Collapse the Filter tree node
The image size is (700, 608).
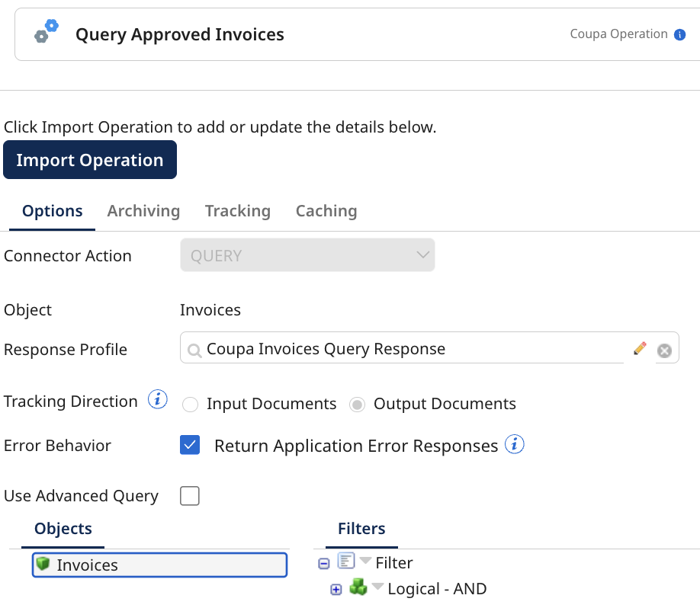tap(323, 562)
